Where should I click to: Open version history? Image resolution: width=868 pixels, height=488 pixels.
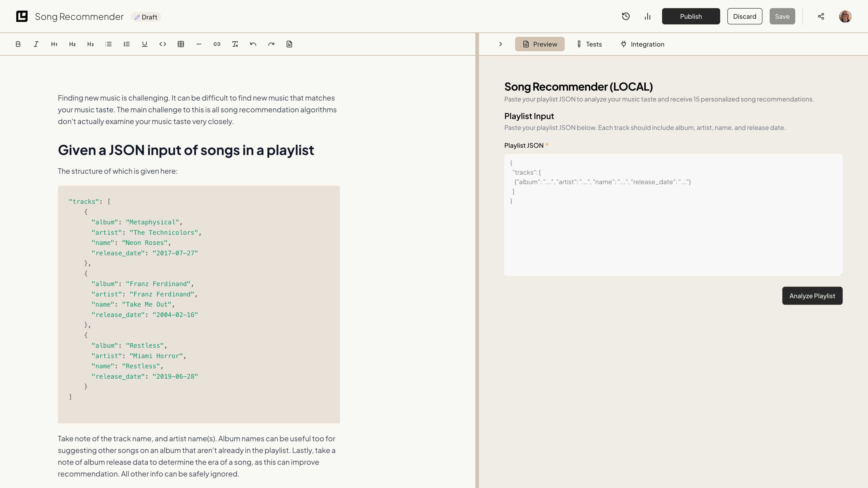pos(626,16)
